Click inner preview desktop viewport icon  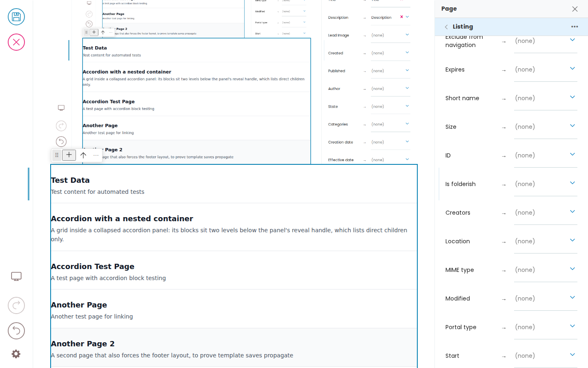click(x=61, y=108)
